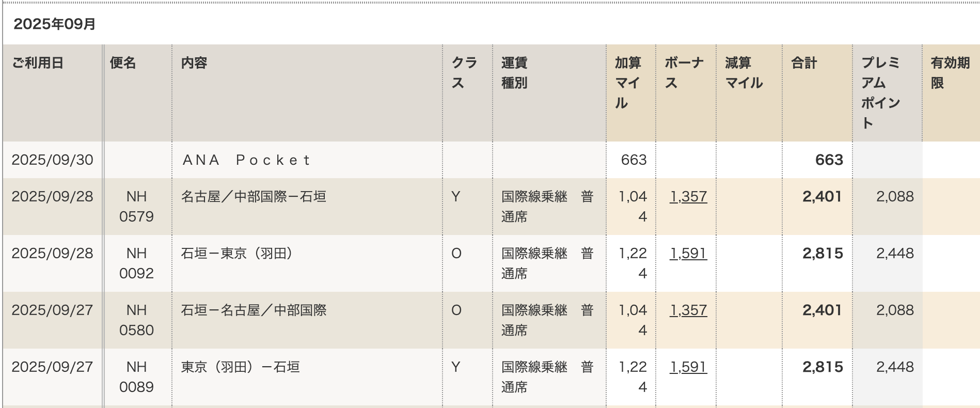Click the 内容 column header
Image resolution: width=980 pixels, height=408 pixels.
pyautogui.click(x=194, y=63)
